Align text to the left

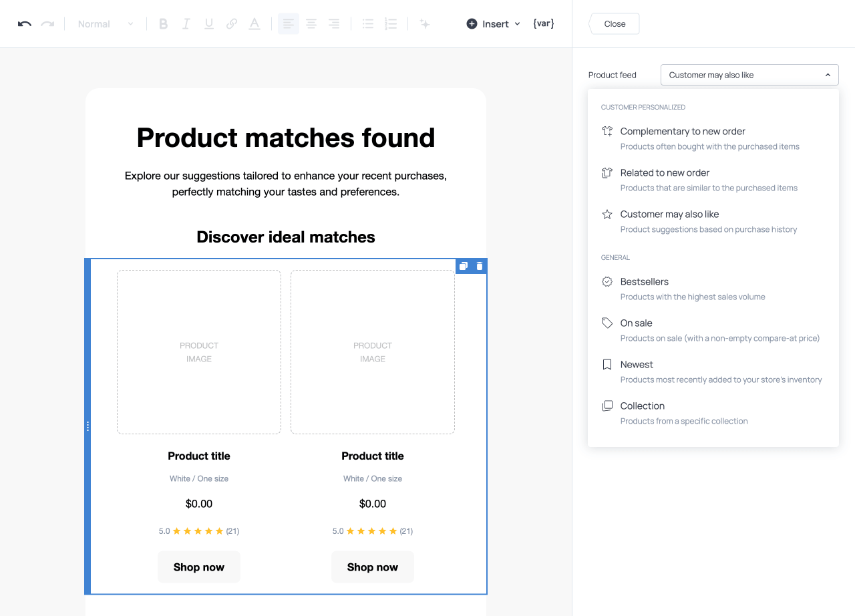289,24
